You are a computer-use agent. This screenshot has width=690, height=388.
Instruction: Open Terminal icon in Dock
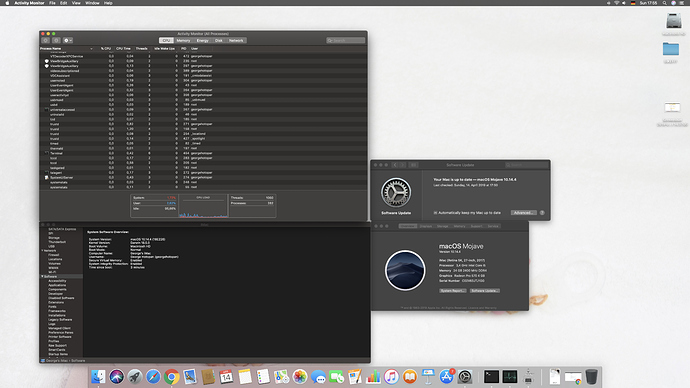click(491, 377)
